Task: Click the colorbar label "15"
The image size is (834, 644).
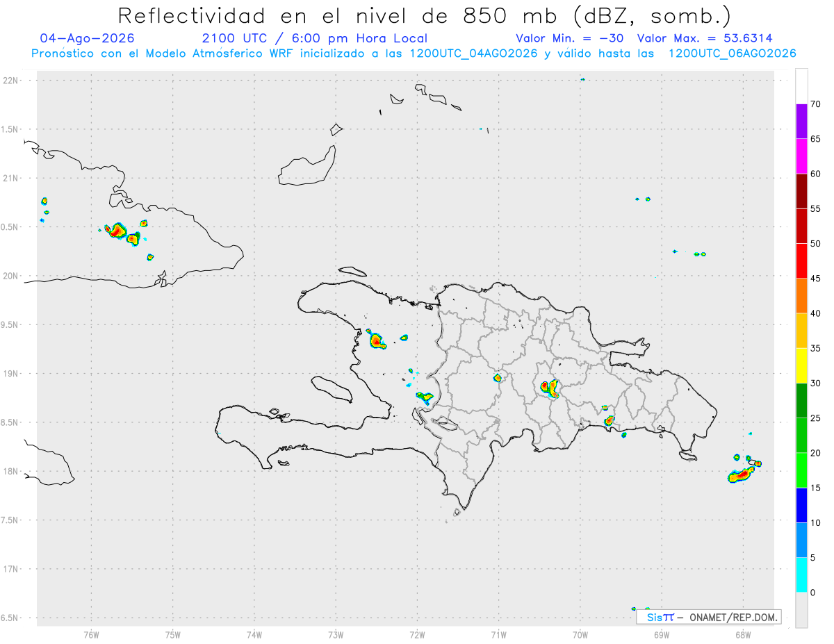Action: point(815,488)
